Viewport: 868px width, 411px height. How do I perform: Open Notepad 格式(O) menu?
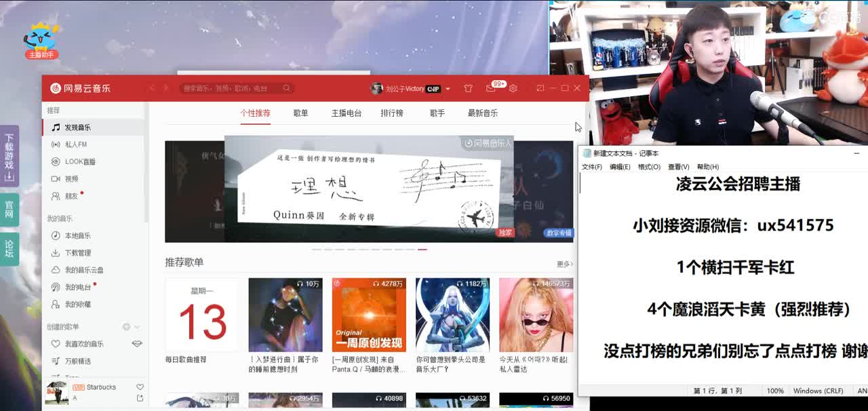[x=649, y=167]
